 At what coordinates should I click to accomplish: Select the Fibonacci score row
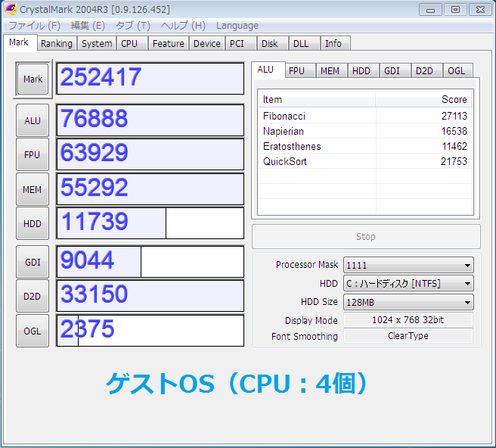pyautogui.click(x=364, y=116)
